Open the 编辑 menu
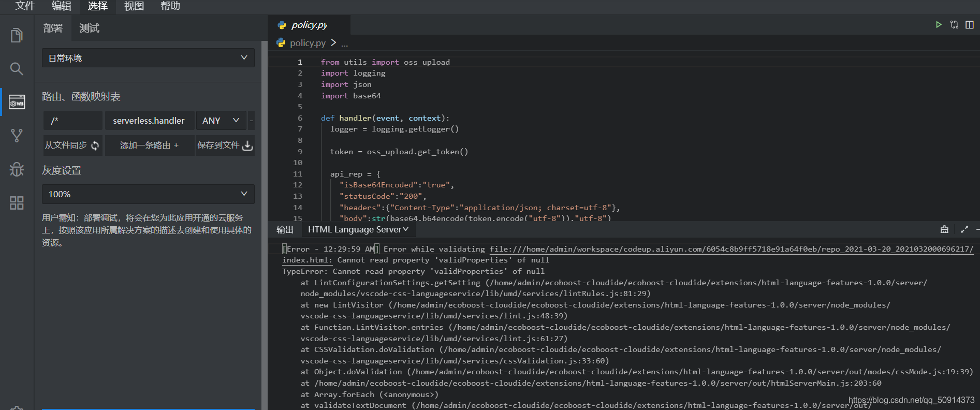The image size is (980, 410). (61, 6)
